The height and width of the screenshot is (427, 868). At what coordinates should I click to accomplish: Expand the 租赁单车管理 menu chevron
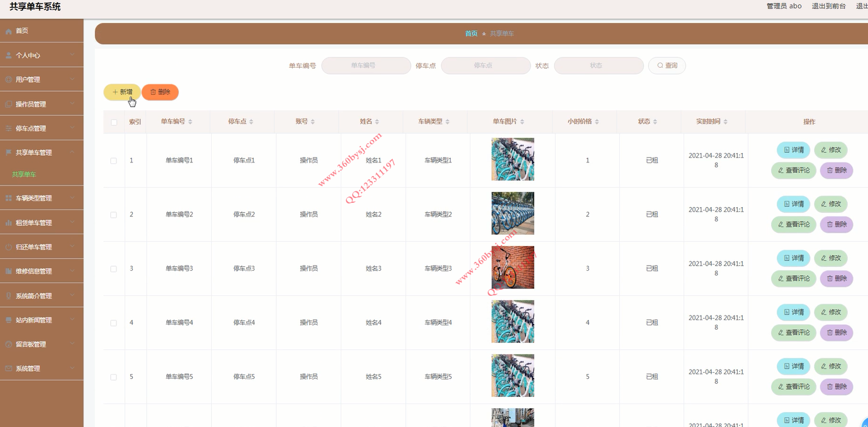72,223
